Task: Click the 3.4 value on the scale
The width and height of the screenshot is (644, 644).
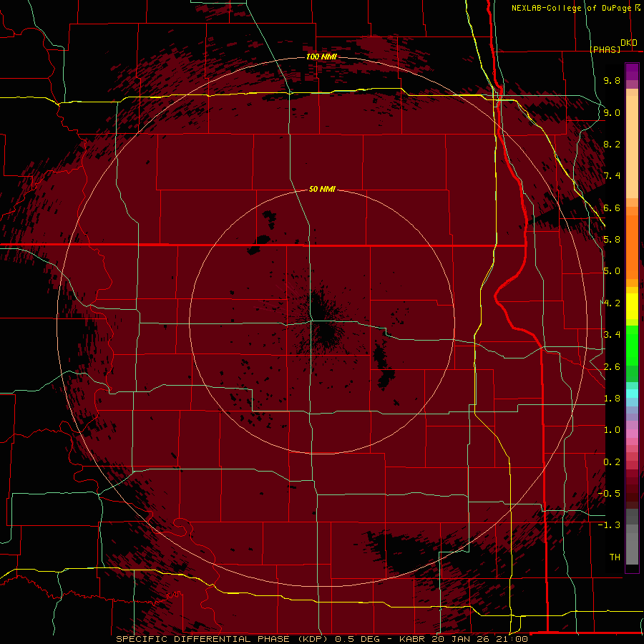Action: coord(612,335)
